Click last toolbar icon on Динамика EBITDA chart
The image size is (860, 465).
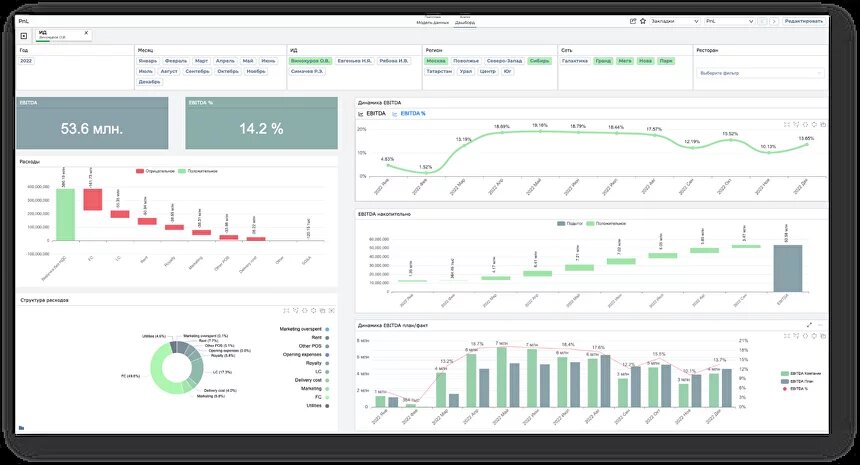[823, 124]
